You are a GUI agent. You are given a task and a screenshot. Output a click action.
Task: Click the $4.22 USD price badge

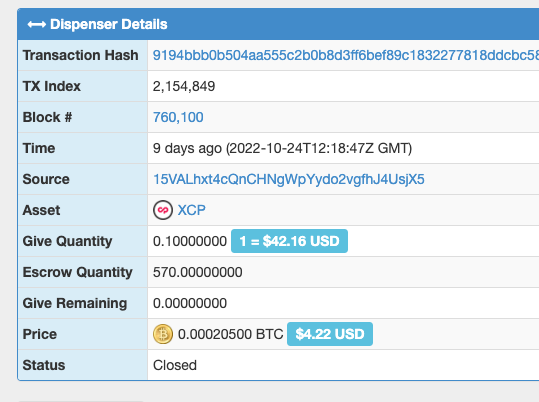[x=330, y=334]
